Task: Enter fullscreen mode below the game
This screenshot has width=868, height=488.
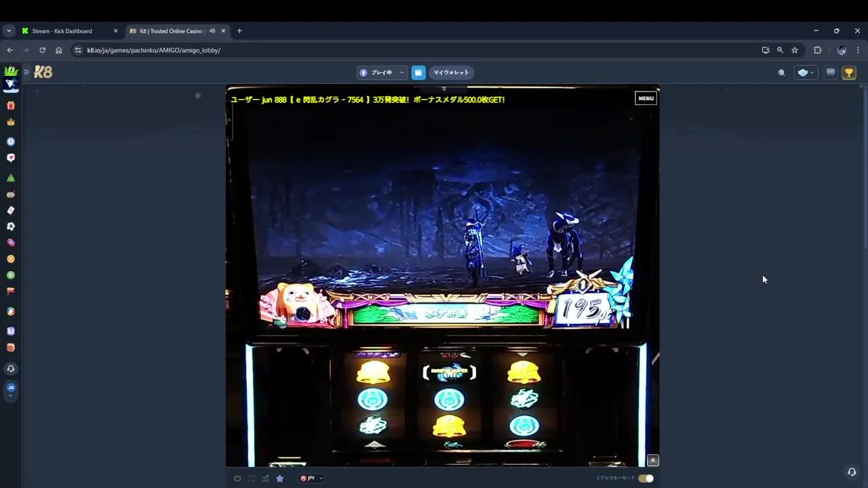Action: [252, 479]
